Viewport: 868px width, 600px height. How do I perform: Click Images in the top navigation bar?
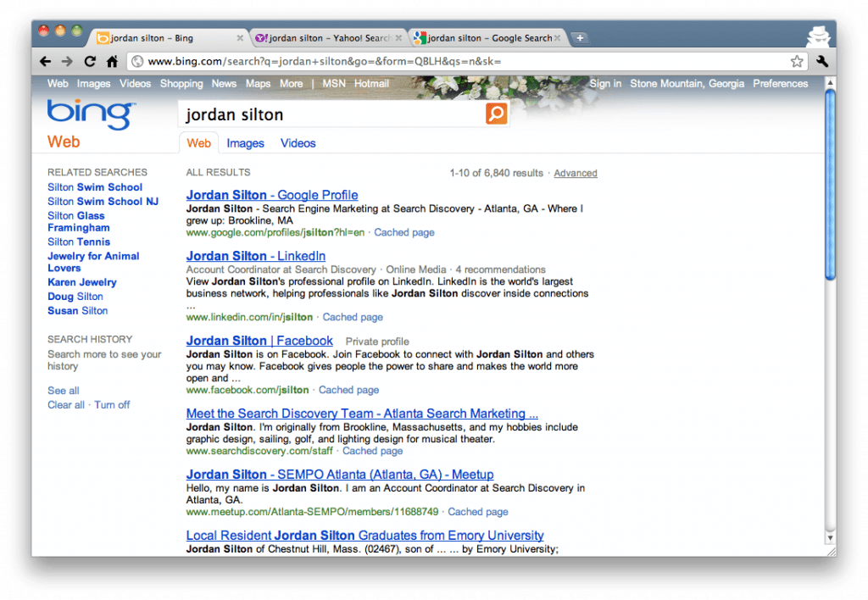click(93, 84)
